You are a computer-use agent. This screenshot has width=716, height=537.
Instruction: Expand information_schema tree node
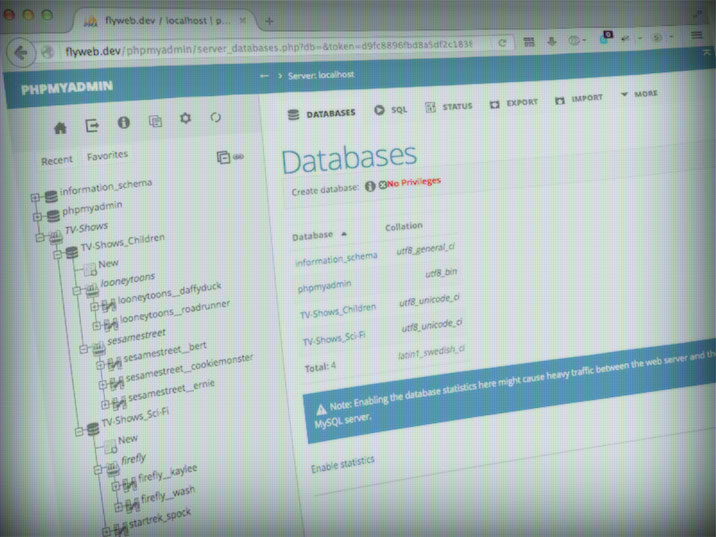(35, 198)
